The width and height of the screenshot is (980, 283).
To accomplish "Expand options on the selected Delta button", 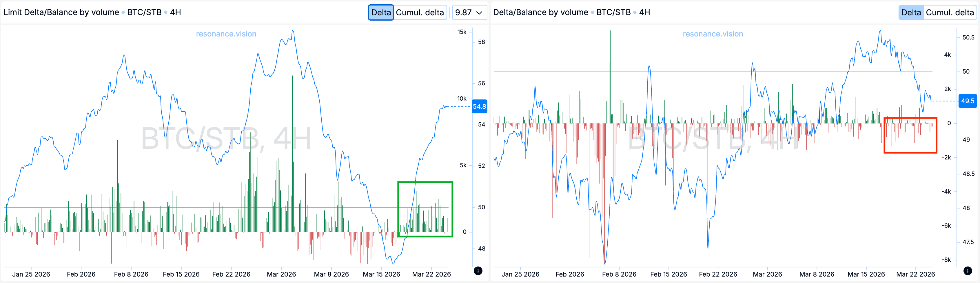I will 381,12.
